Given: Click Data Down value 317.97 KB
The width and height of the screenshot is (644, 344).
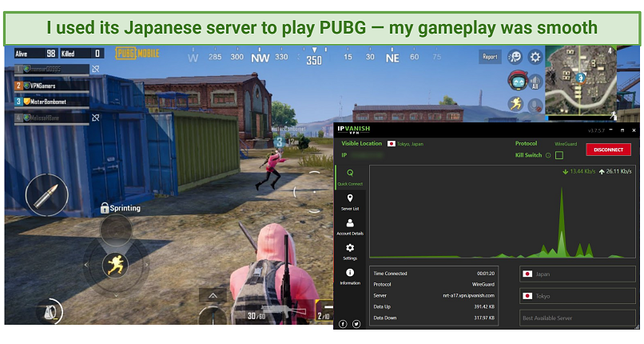Looking at the screenshot, I should [484, 318].
